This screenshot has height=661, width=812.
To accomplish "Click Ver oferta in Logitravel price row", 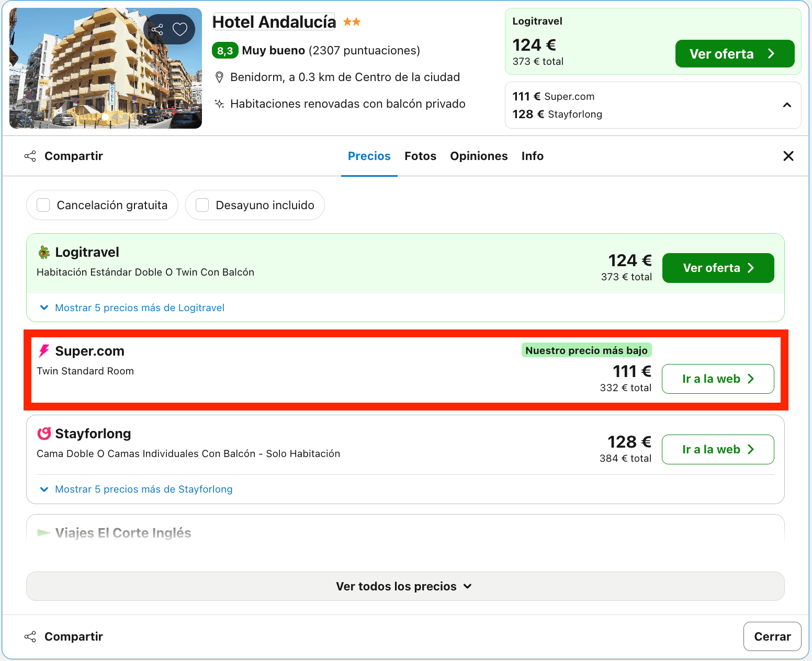I will pos(718,268).
